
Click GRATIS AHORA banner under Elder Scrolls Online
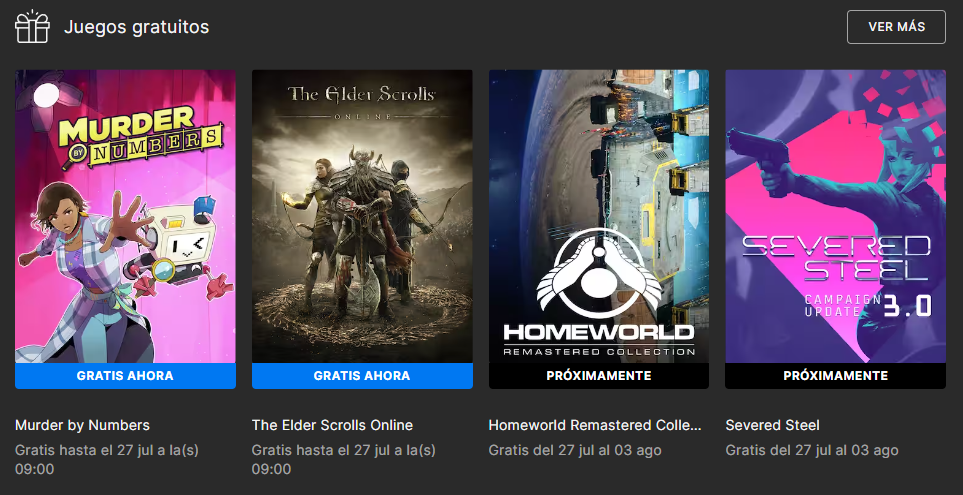coord(362,376)
